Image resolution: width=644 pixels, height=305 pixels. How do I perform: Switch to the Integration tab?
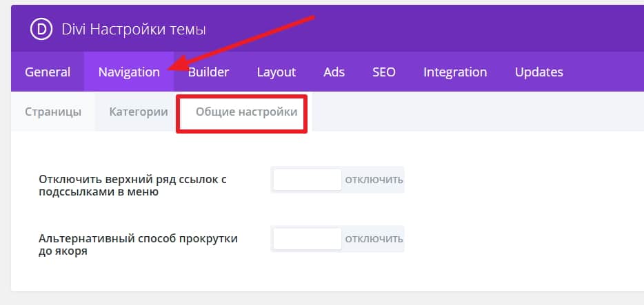455,72
